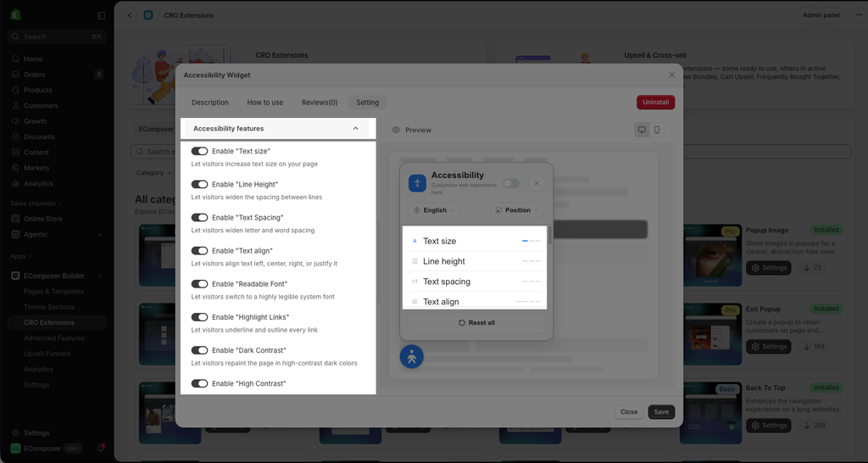Open the three-dot menu at the top right

pyautogui.click(x=858, y=15)
